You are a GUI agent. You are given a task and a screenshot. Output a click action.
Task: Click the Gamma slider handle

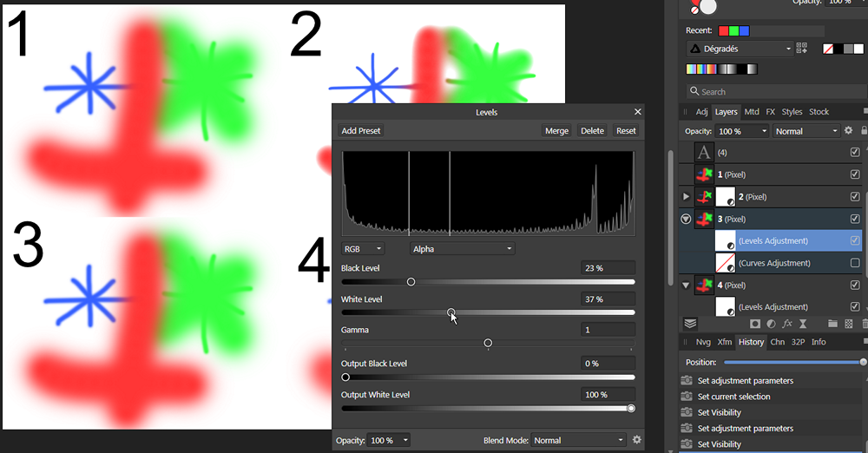(488, 343)
